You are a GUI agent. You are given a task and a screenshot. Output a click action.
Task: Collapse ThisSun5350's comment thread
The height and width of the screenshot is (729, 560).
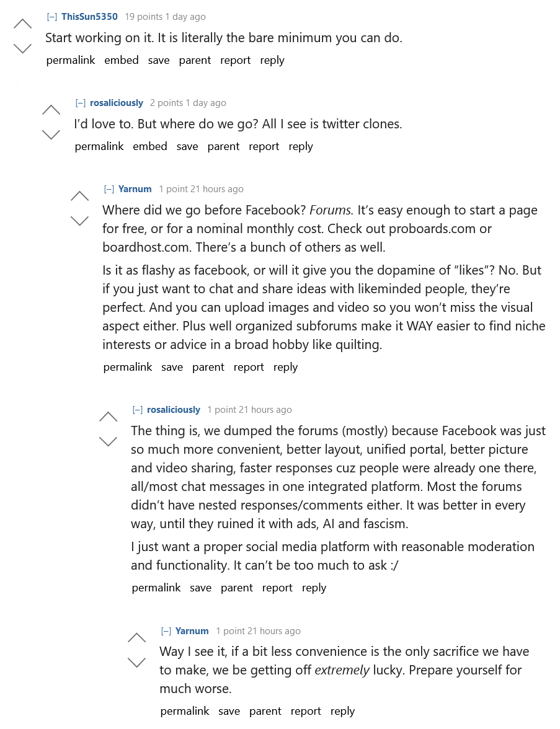pyautogui.click(x=52, y=17)
